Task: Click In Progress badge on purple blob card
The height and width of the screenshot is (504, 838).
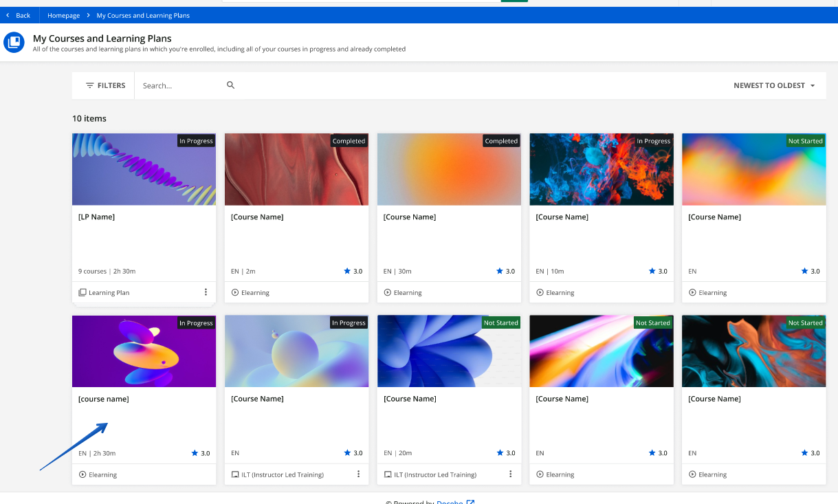Action: 197,322
